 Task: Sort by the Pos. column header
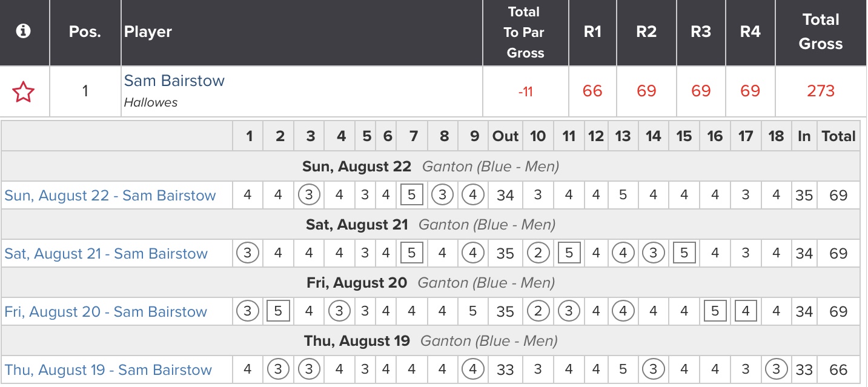85,32
